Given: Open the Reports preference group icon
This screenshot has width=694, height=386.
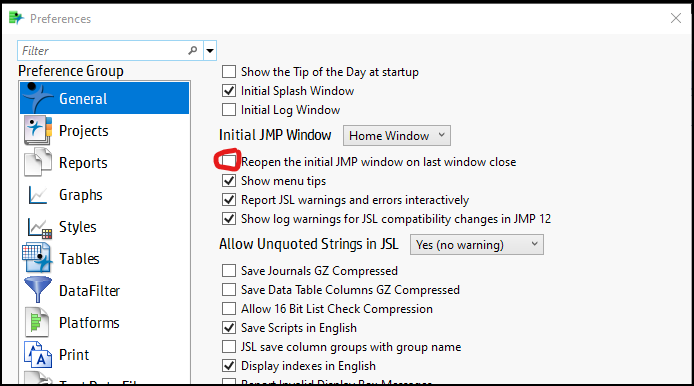Looking at the screenshot, I should tap(38, 162).
